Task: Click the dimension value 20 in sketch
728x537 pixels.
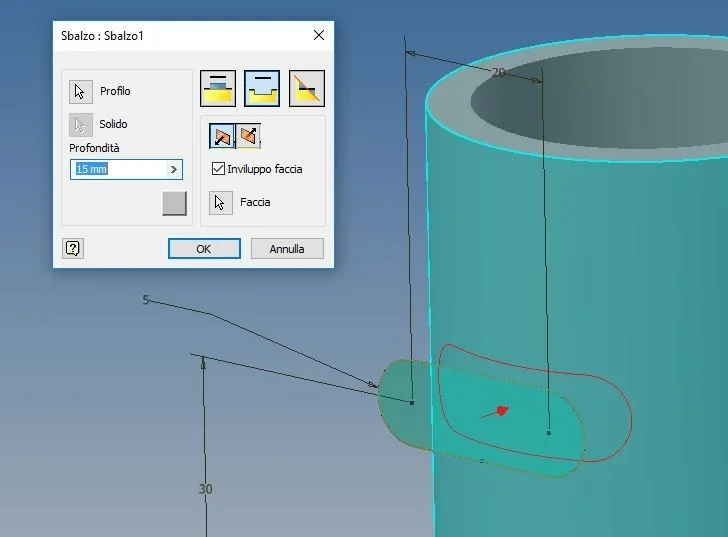Action: [x=498, y=73]
